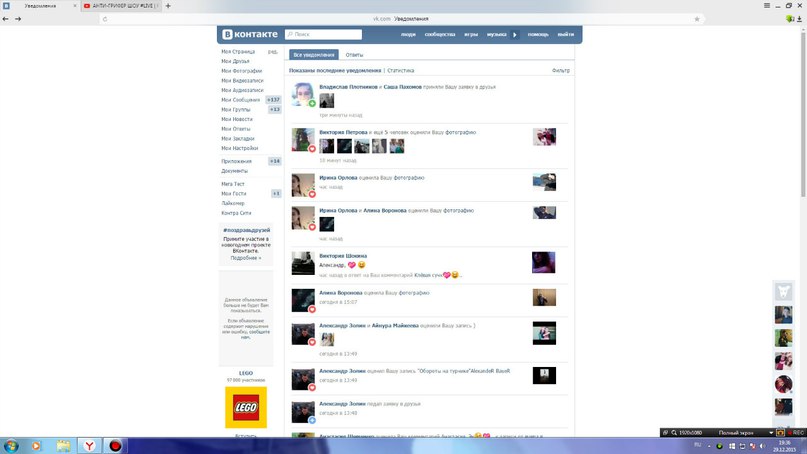Image resolution: width=807 pixels, height=454 pixels.
Task: Open a new browser tab with plus
Action: coord(168,6)
